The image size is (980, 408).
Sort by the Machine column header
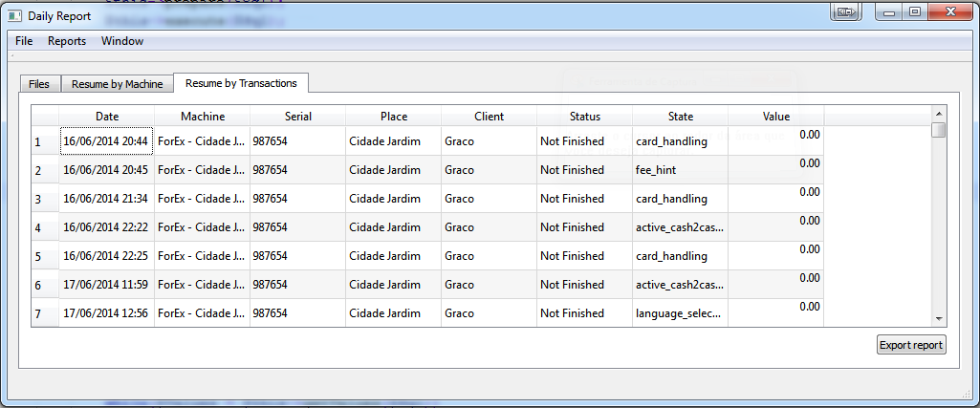click(203, 117)
